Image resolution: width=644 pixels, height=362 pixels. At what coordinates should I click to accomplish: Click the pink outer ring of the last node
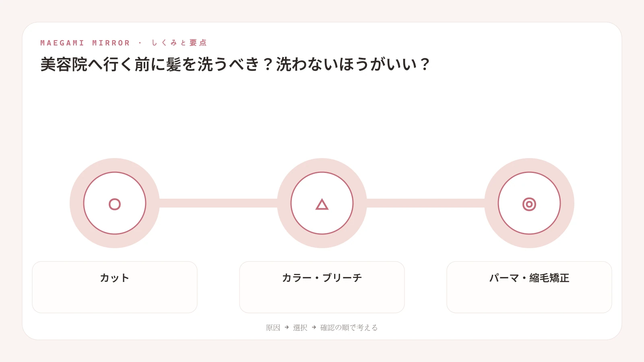point(529,165)
